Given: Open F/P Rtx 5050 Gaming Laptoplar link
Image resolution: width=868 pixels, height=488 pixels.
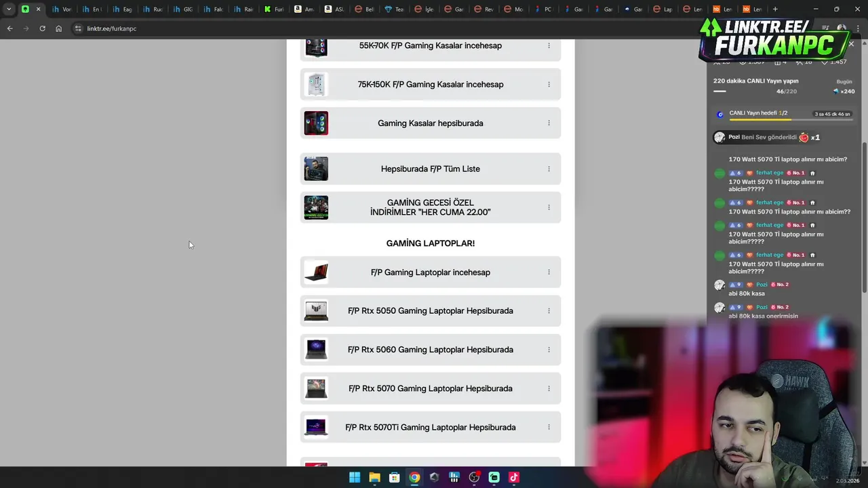Looking at the screenshot, I should (x=431, y=311).
